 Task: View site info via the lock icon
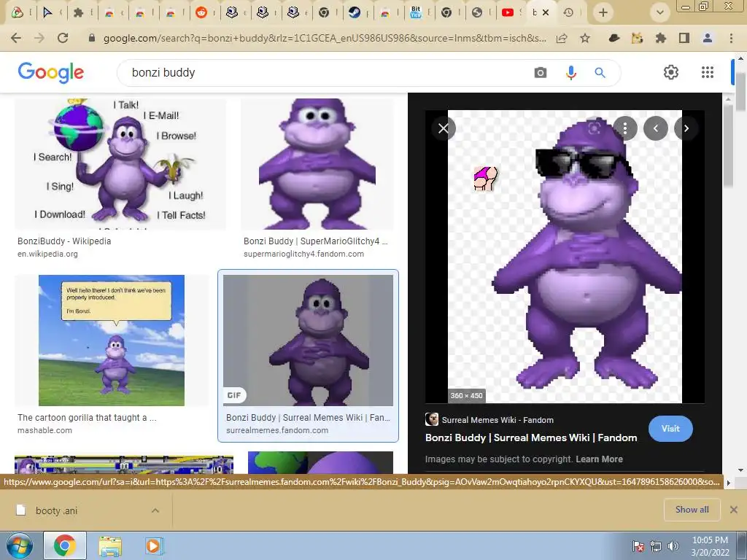(x=92, y=38)
